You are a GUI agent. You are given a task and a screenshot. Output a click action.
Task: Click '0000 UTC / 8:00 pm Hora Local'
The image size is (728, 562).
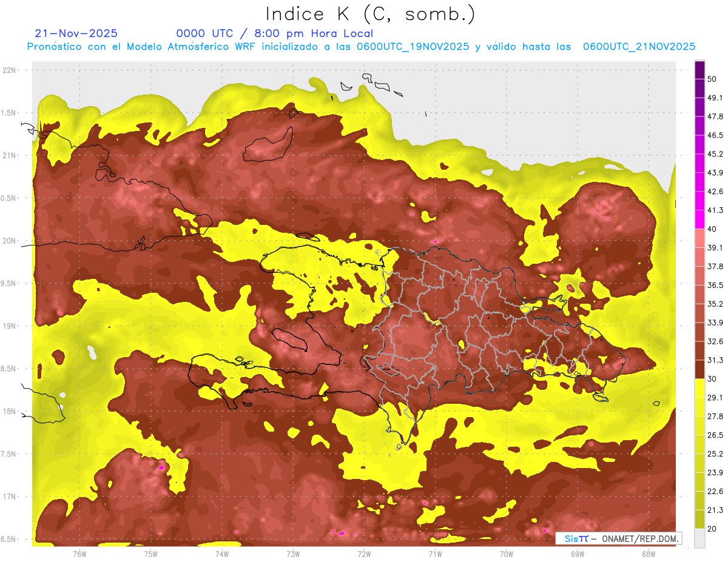click(x=275, y=33)
